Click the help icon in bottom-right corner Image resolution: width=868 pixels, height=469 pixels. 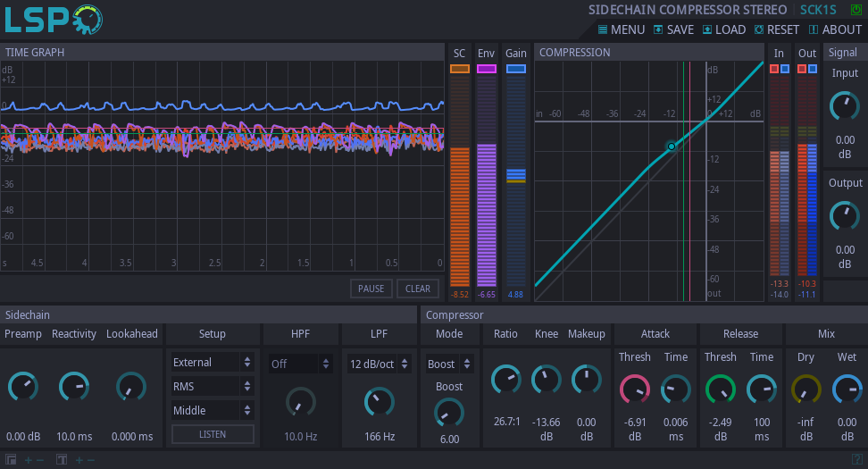pyautogui.click(x=857, y=459)
